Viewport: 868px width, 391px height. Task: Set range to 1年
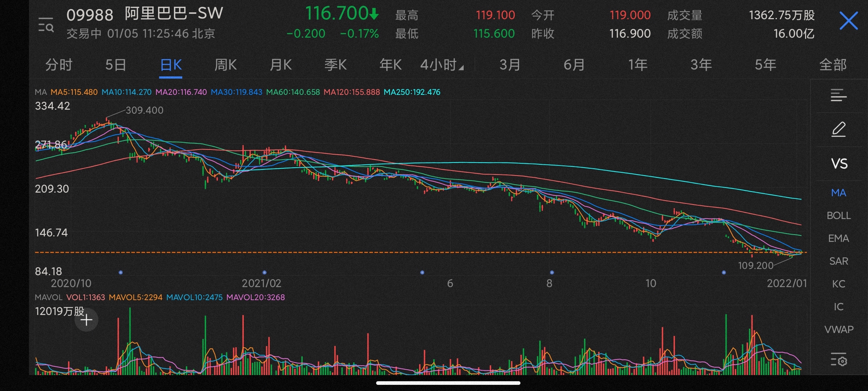pos(638,65)
